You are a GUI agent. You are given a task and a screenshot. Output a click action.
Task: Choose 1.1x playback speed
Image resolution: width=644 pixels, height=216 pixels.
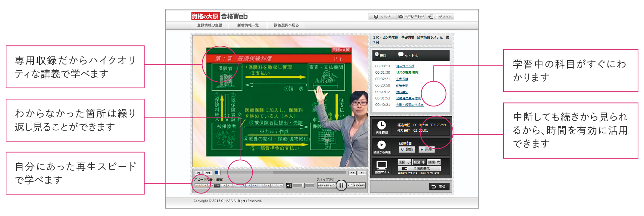tap(223, 185)
